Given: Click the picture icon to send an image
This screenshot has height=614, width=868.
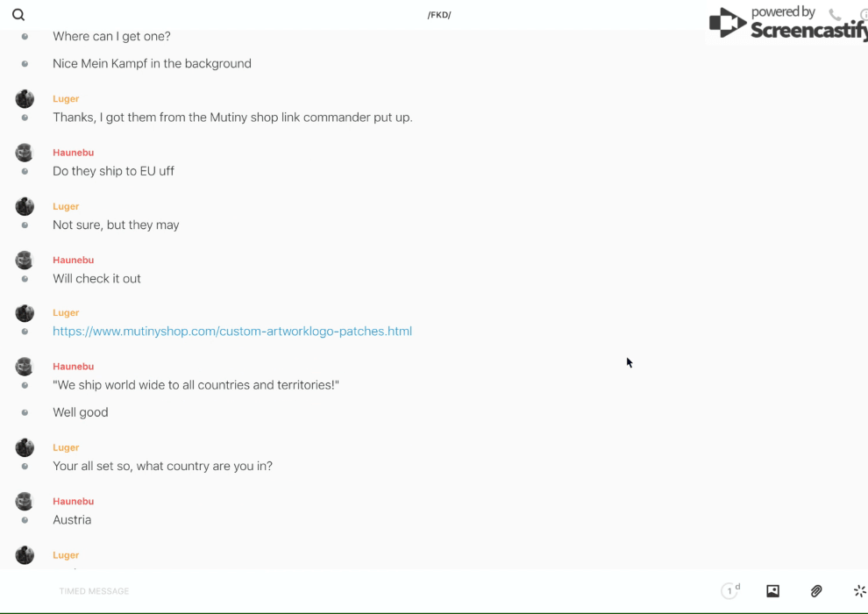Looking at the screenshot, I should click(772, 591).
